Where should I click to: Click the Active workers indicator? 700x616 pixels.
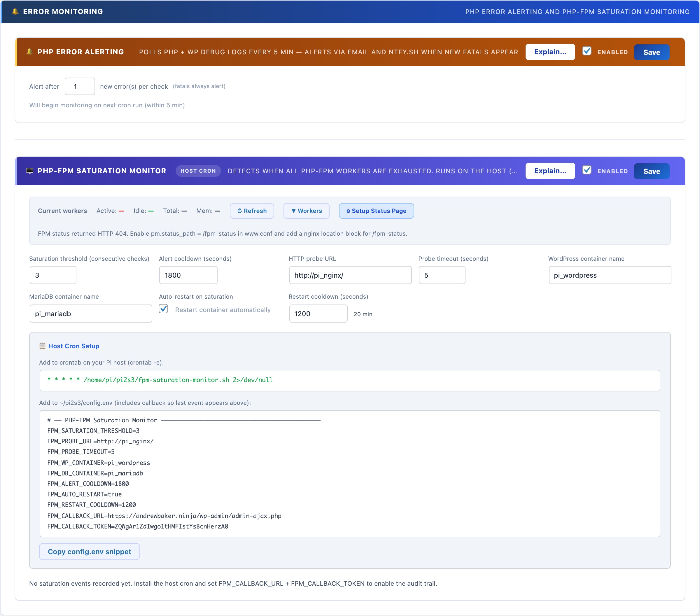(x=110, y=211)
